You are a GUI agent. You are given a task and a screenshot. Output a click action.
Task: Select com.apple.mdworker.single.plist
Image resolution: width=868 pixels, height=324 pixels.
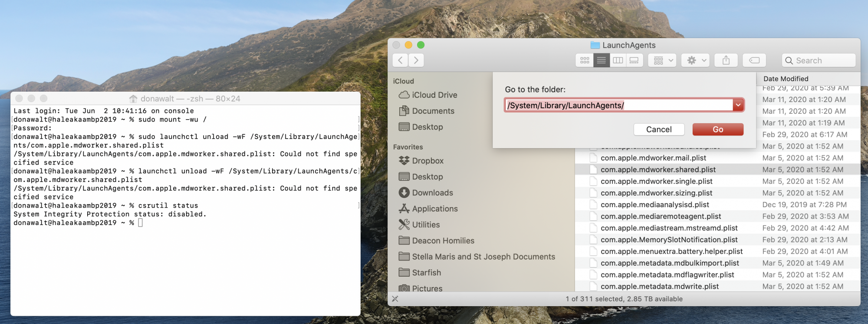click(656, 182)
